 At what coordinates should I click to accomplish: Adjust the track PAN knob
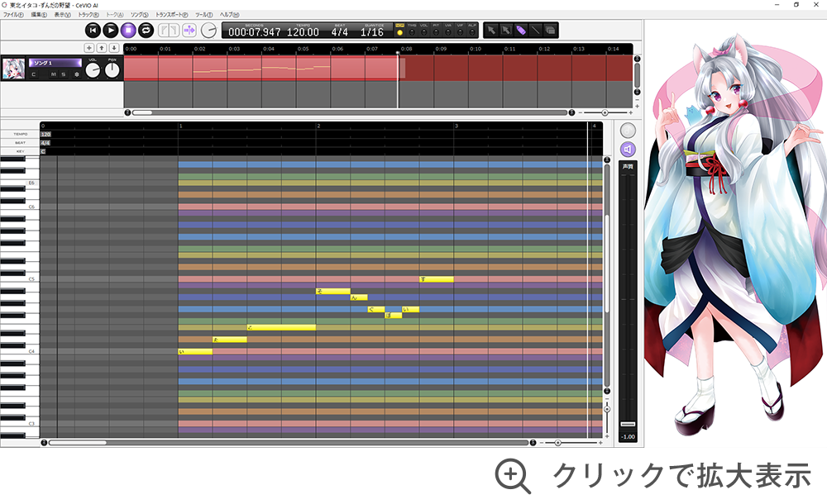coord(112,69)
